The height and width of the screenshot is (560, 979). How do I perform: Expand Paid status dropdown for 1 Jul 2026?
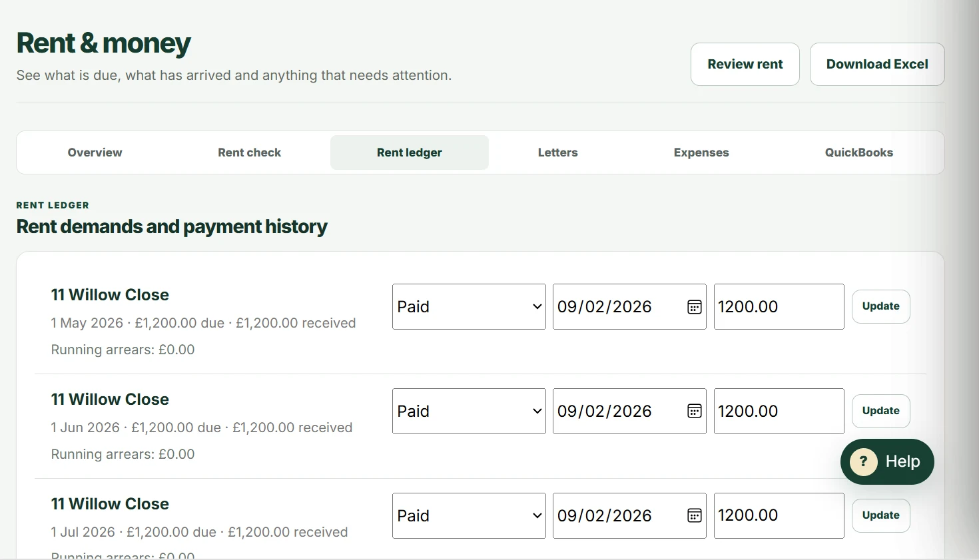[469, 516]
